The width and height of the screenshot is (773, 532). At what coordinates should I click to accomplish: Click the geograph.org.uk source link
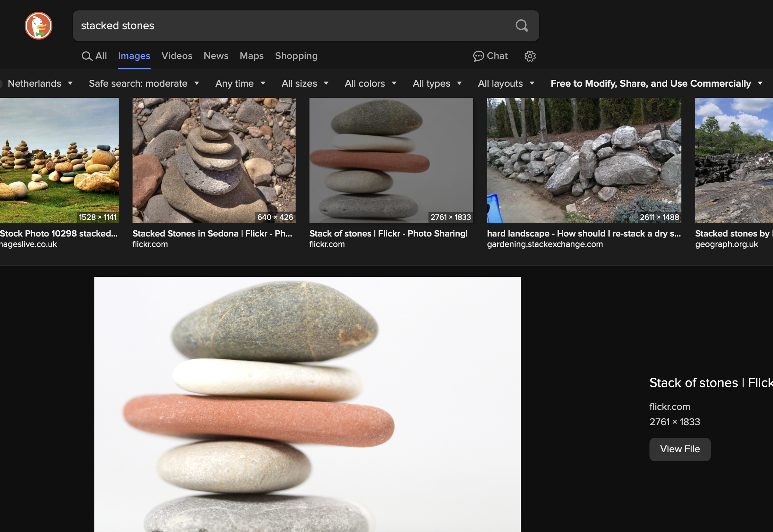(727, 244)
